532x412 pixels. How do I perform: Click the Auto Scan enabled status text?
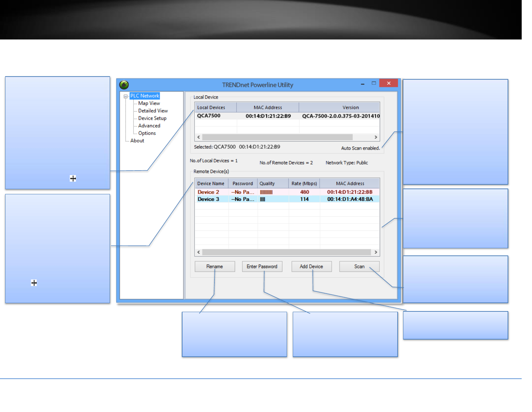coord(361,148)
